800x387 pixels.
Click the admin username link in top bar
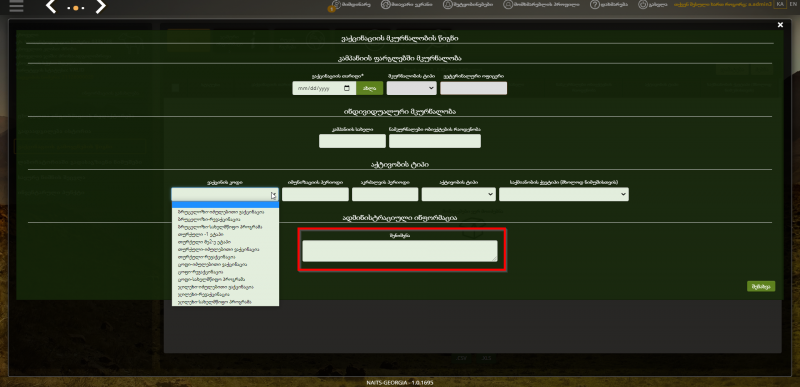coord(722,4)
